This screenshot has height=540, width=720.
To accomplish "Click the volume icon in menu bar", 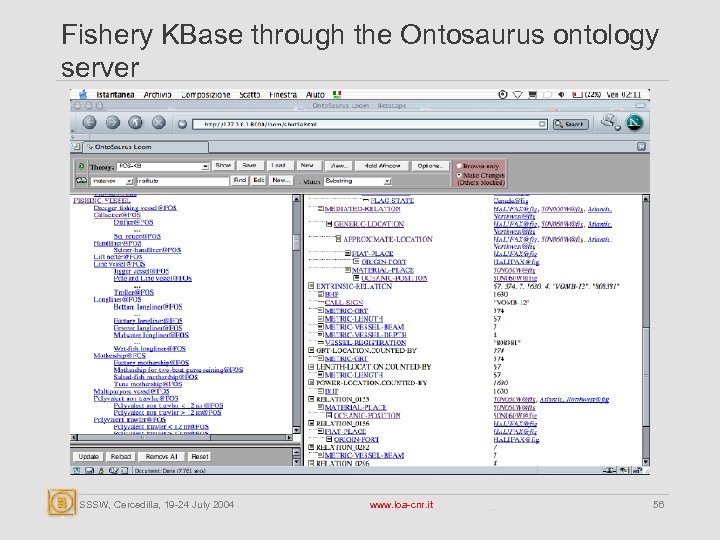I will (x=561, y=95).
